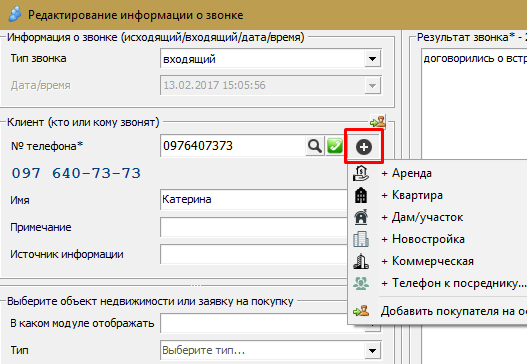Image resolution: width=527 pixels, height=364 pixels.
Task: Click the app icon in title bar
Action: pos(15,14)
